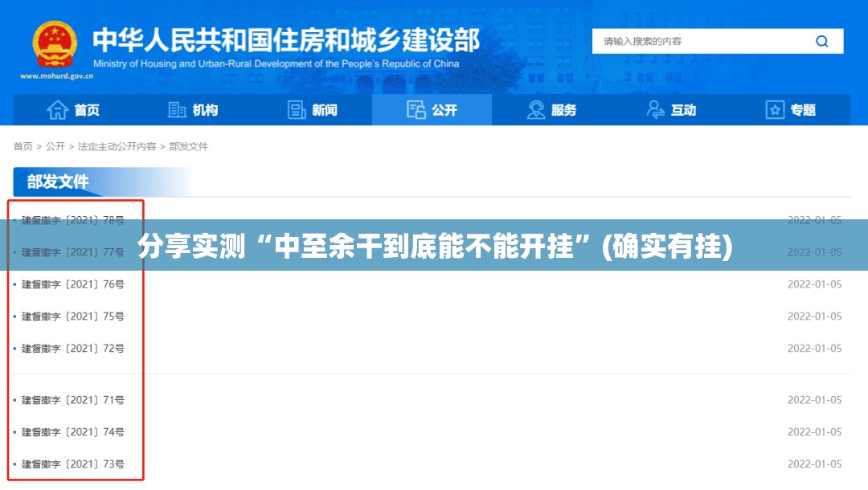Open document 建督撤字〔2021〕76号

point(73,284)
